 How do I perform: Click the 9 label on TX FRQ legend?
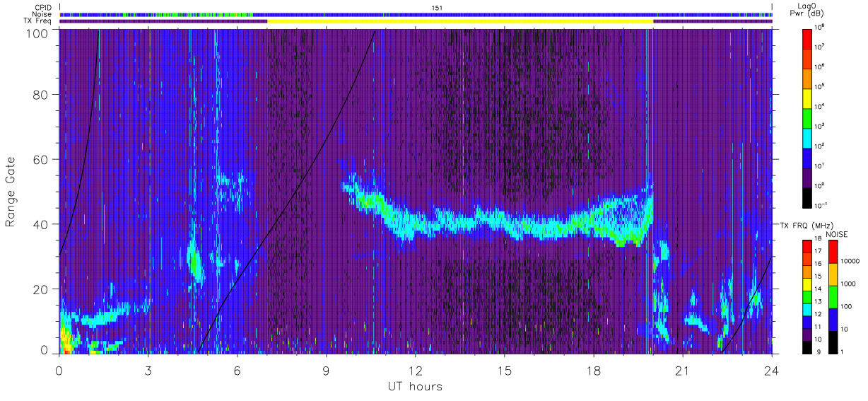click(x=819, y=352)
